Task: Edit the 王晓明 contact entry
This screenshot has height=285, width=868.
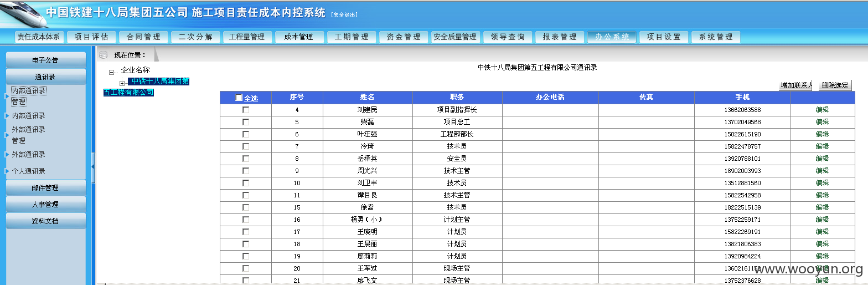Action: coord(822,232)
